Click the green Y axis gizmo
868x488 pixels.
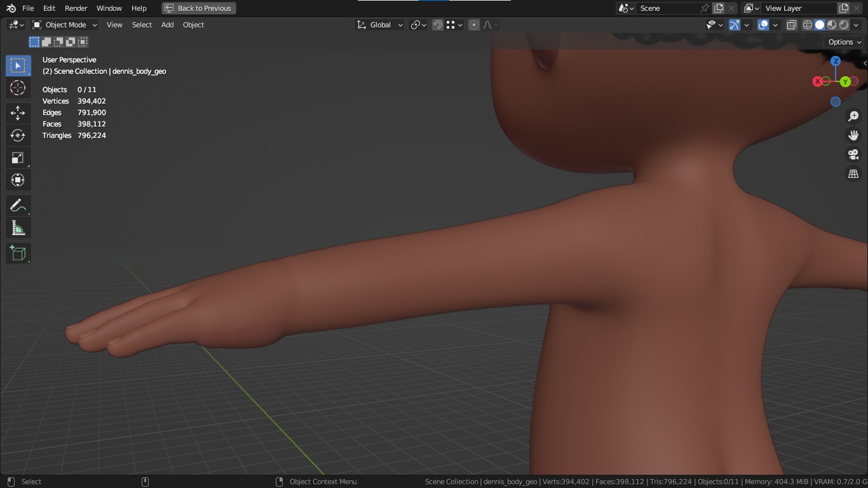[845, 82]
